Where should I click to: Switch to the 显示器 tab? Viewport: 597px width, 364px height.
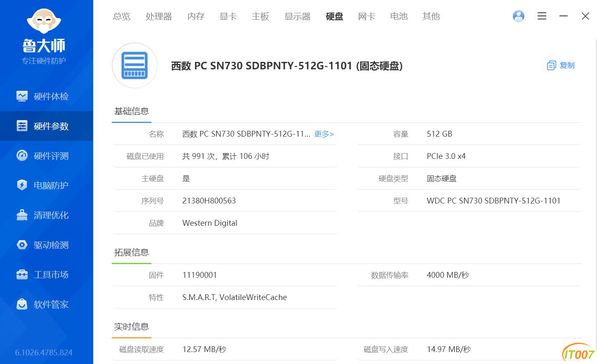tap(297, 17)
